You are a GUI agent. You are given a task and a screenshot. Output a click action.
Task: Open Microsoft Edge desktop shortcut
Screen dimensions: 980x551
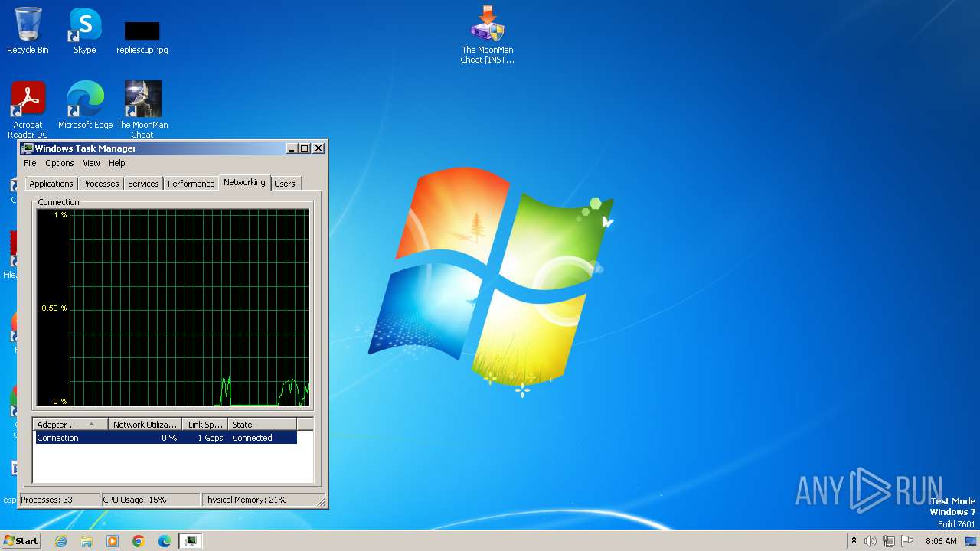(x=85, y=106)
